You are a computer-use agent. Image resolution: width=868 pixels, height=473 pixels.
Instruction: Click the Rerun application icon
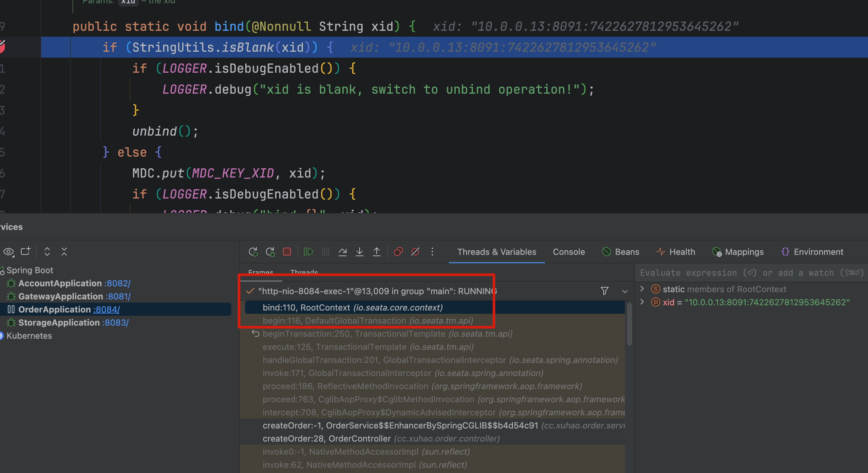253,252
